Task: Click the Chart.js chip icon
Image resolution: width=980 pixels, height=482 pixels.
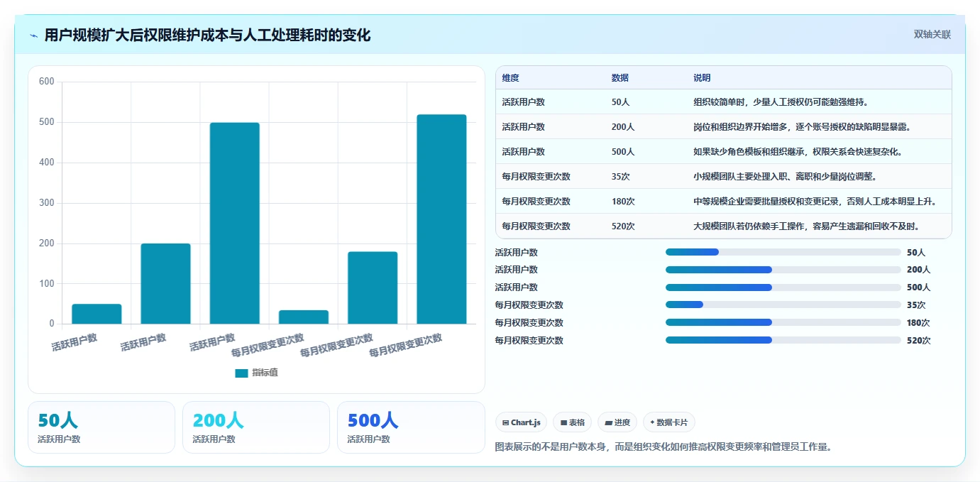Action: tap(505, 422)
